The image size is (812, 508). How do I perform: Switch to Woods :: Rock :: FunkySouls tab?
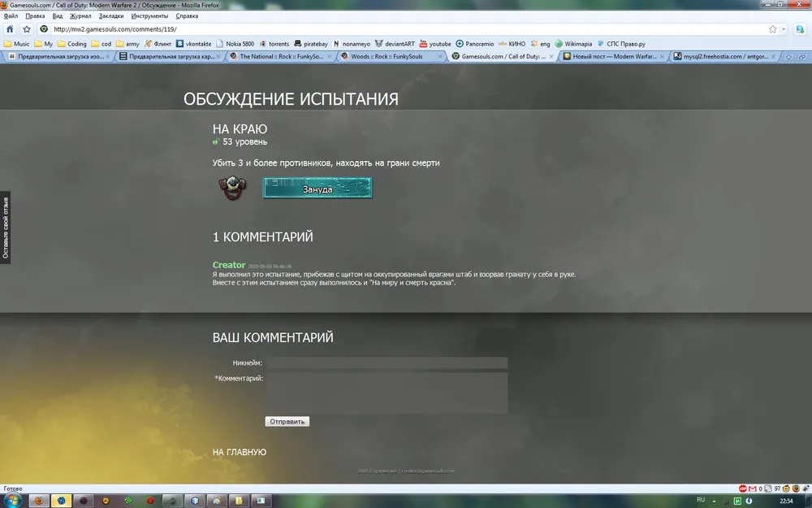pyautogui.click(x=392, y=57)
